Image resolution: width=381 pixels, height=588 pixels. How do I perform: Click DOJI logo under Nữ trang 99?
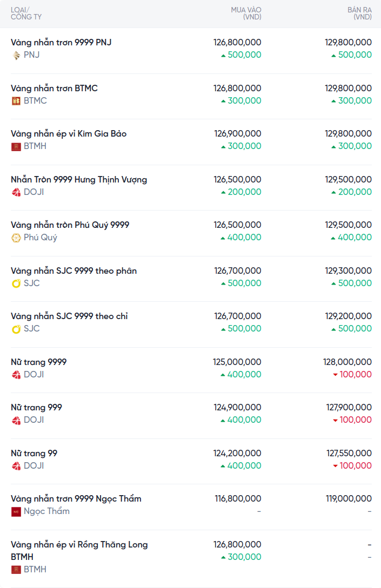click(16, 466)
